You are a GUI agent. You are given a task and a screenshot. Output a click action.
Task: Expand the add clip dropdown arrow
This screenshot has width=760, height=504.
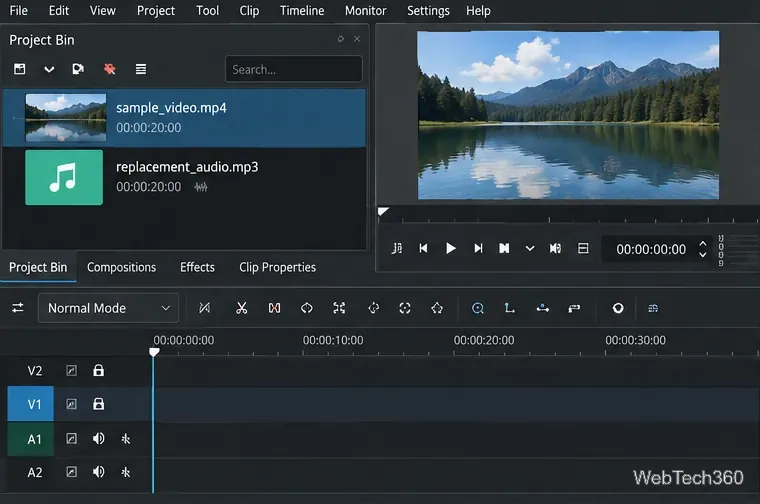[49, 69]
